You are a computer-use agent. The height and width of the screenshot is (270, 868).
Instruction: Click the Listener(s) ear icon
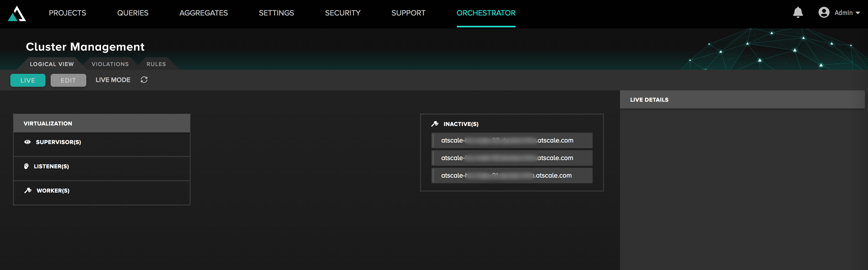[x=26, y=166]
